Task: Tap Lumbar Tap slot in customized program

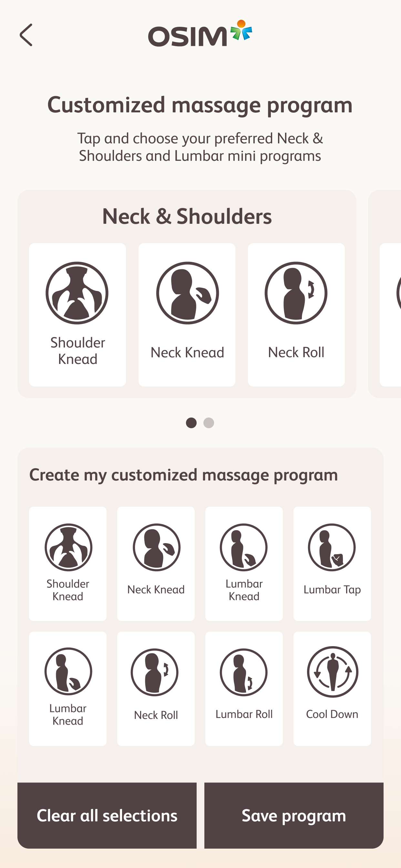Action: click(x=332, y=564)
